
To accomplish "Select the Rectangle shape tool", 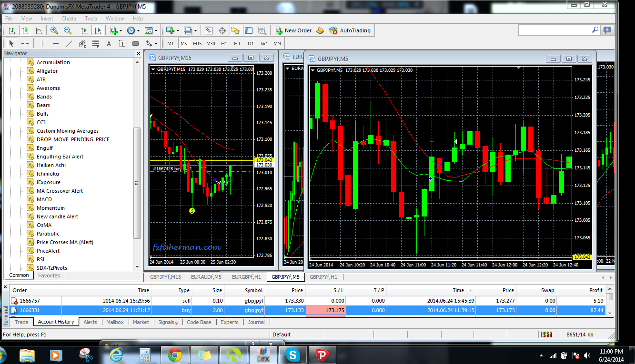I will 135,43.
